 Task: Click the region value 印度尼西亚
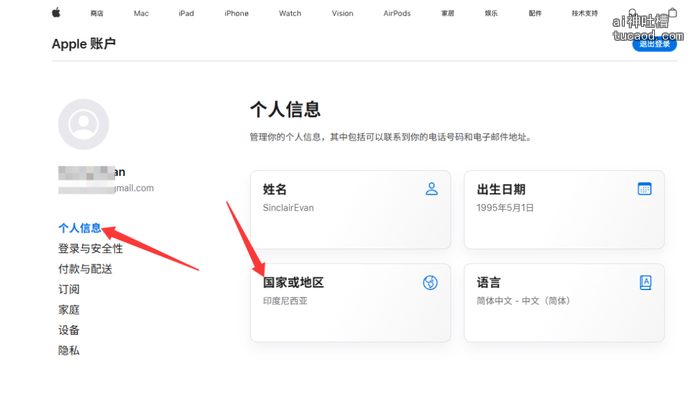[285, 301]
